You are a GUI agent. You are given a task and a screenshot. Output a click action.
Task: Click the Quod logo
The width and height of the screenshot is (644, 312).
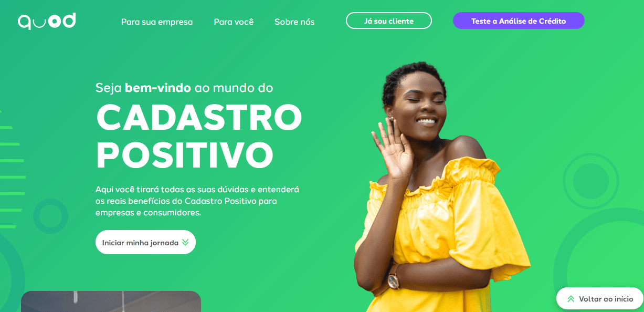[47, 21]
